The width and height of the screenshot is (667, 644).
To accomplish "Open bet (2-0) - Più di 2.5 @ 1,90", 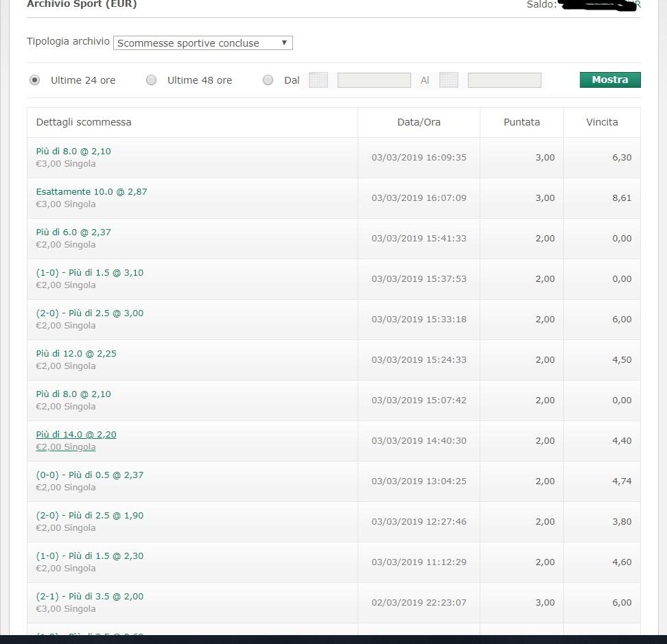I will tap(90, 516).
